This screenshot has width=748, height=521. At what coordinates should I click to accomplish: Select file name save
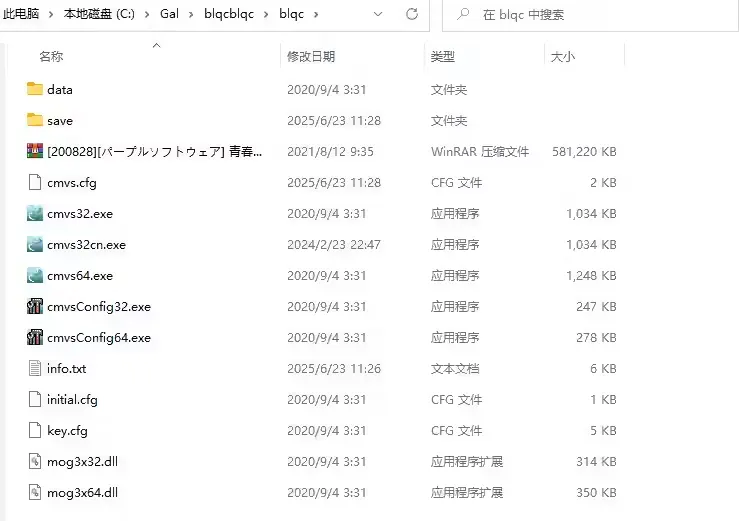click(60, 120)
